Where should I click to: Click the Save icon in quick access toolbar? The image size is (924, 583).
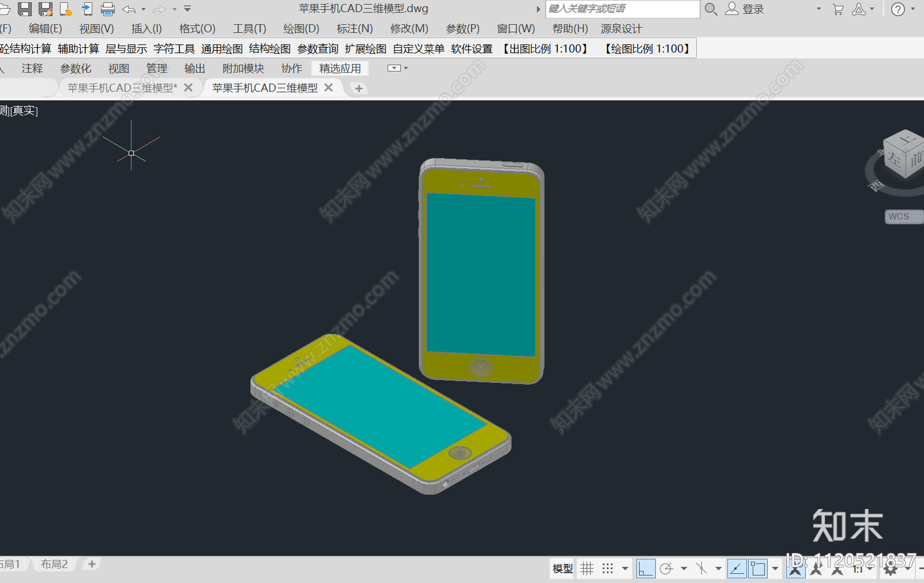click(x=25, y=9)
